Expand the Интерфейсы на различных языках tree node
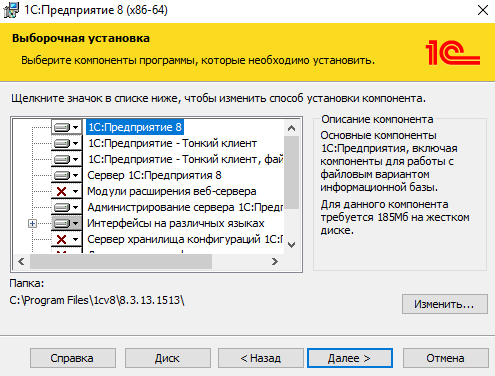This screenshot has height=376, width=495. tap(32, 223)
